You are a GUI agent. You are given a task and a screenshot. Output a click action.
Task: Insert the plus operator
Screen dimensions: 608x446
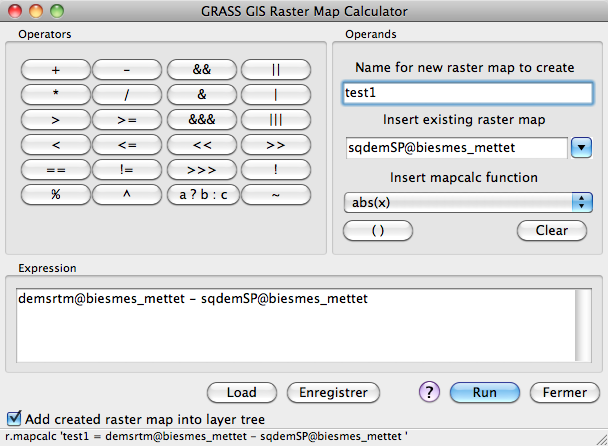(56, 70)
